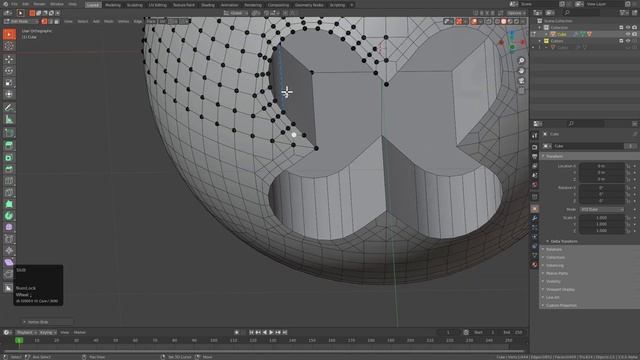This screenshot has height=360, width=640.
Task: Play the animation forward
Action: [271, 332]
